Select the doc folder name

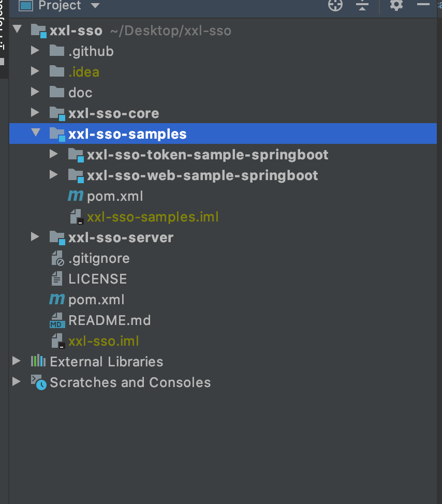tap(80, 93)
